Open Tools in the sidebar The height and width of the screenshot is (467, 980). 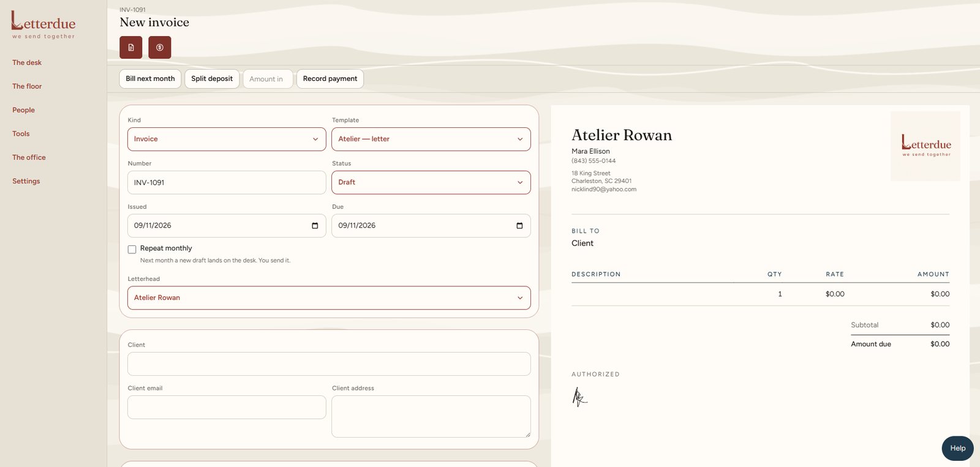click(21, 133)
